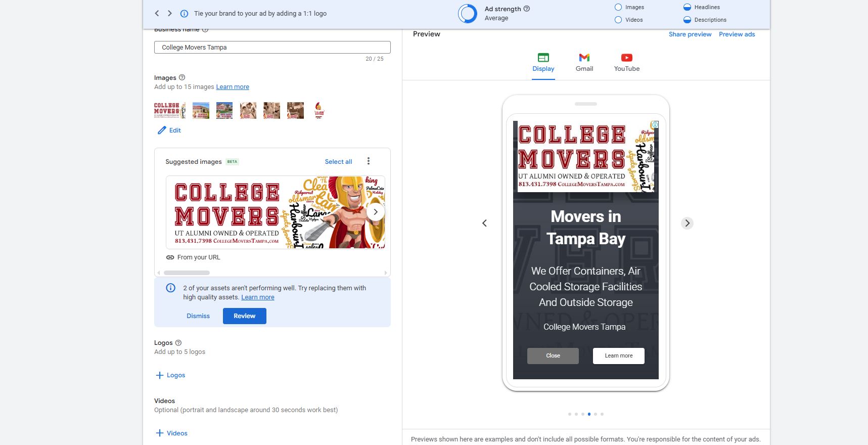Click the link icon beside From your URL
The width and height of the screenshot is (868, 445).
tap(170, 257)
